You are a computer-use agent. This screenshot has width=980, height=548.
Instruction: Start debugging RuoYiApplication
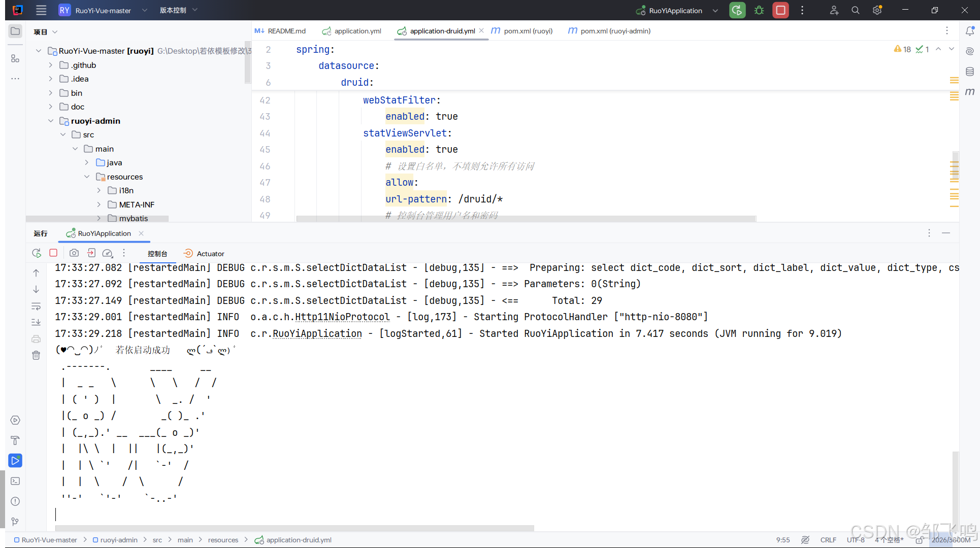(x=759, y=10)
